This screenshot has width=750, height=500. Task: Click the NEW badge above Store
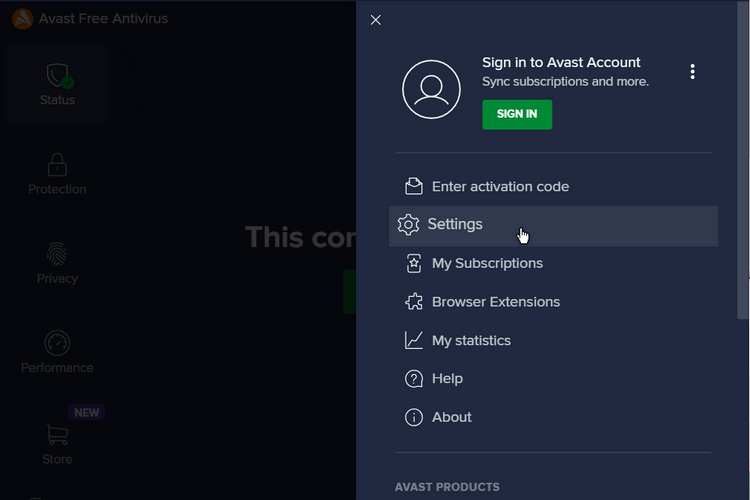(x=87, y=412)
